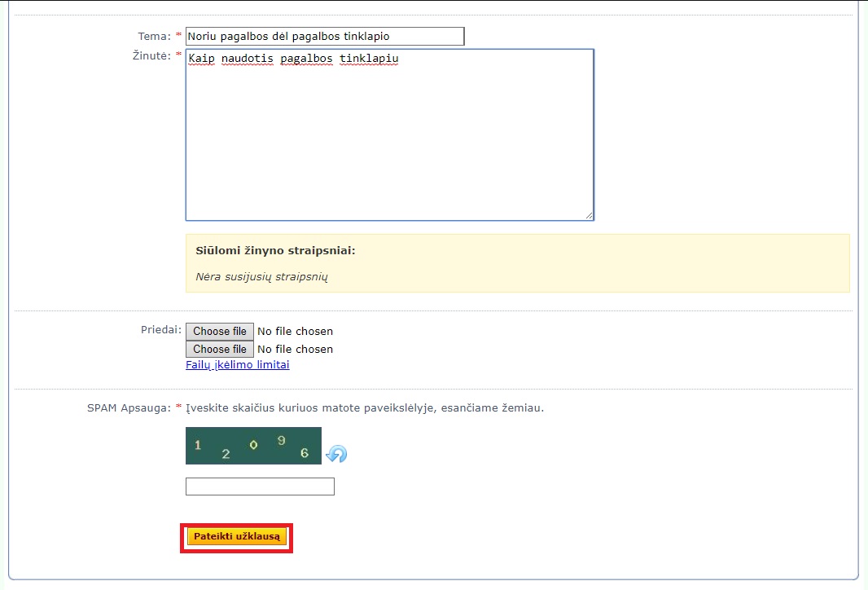Screen dimensions: 868x590
Task: Grab the message box resize handle
Action: (589, 215)
